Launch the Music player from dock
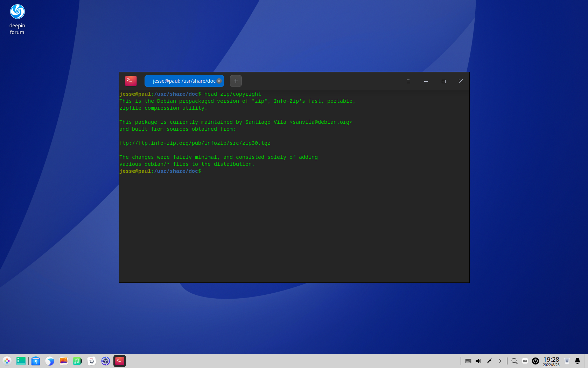 78,361
